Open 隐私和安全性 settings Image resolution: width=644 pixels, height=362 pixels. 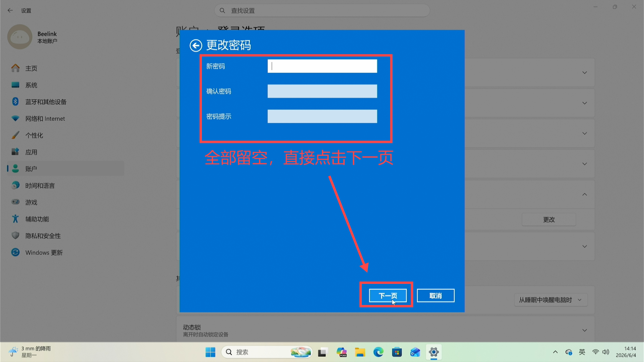[x=65, y=236]
